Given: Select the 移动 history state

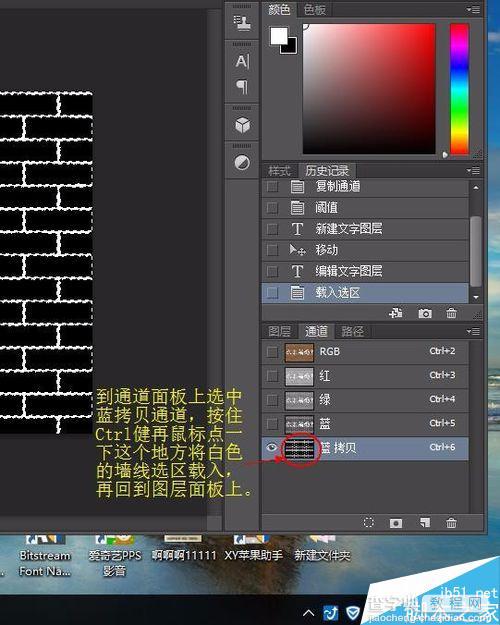Looking at the screenshot, I should point(365,250).
